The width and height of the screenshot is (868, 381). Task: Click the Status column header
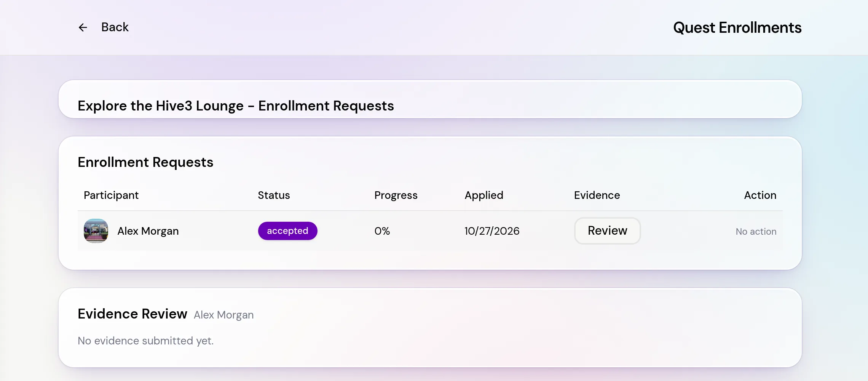tap(274, 195)
